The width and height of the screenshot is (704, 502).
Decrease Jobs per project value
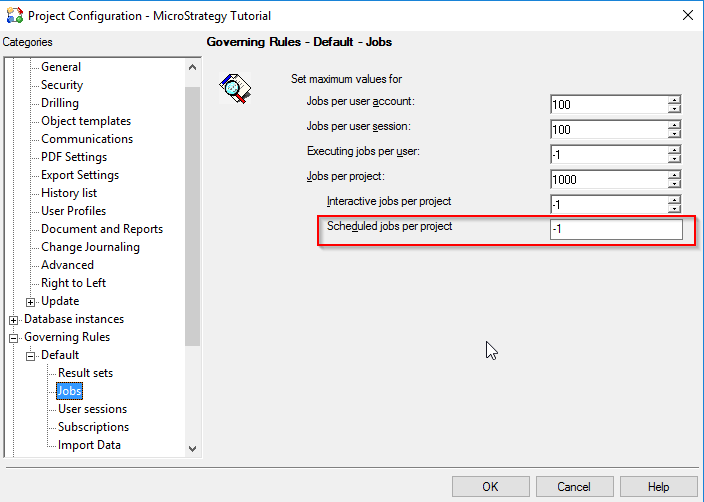point(674,184)
